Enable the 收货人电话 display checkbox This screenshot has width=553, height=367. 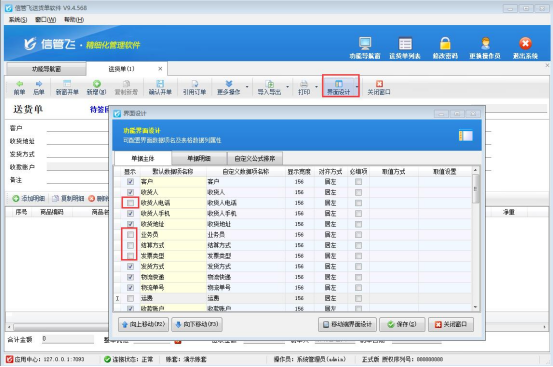[x=130, y=203]
